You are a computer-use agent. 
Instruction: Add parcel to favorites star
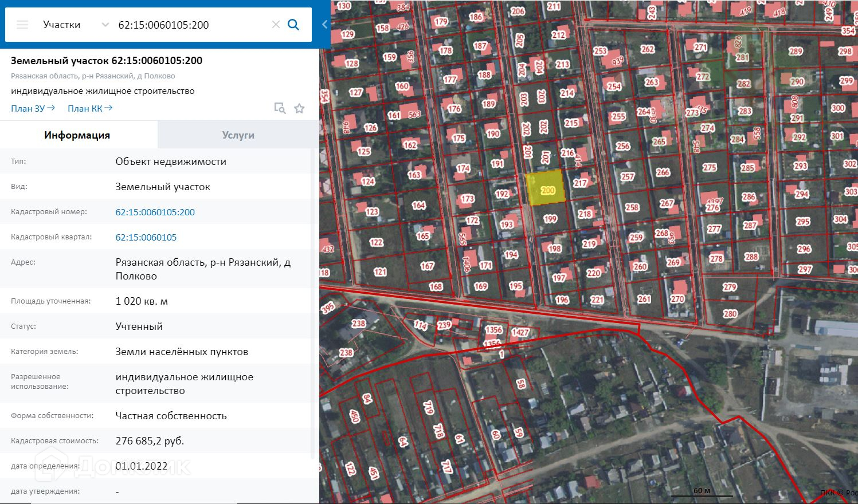pos(299,108)
